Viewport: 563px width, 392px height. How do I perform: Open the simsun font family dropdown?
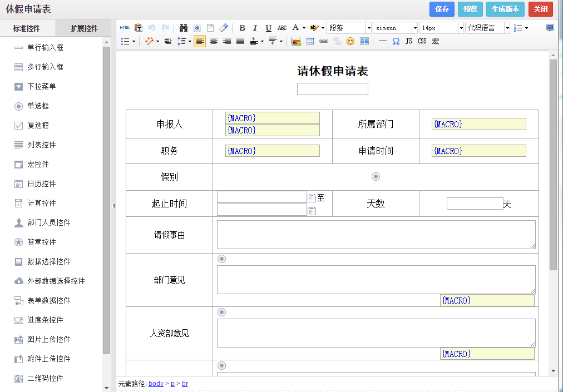(395, 28)
